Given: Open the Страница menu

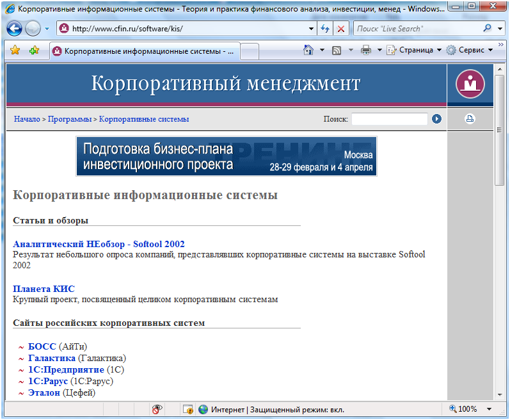Looking at the screenshot, I should (x=414, y=50).
